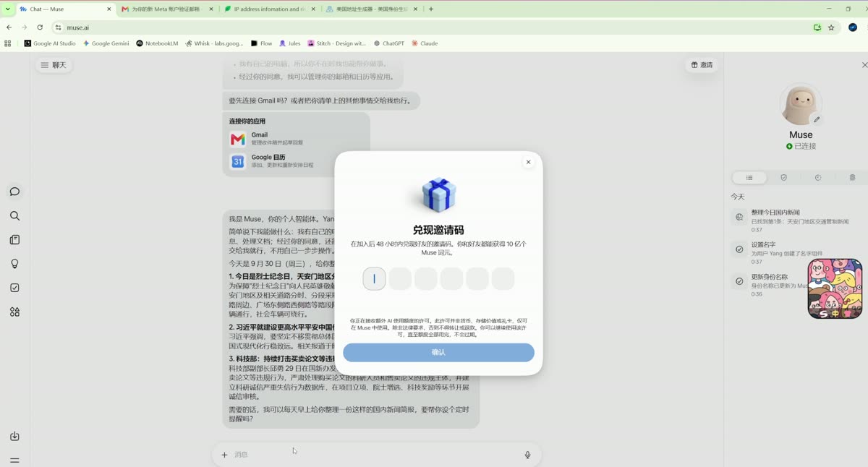Open the 聊天 menu button
868x467 pixels.
[x=54, y=65]
